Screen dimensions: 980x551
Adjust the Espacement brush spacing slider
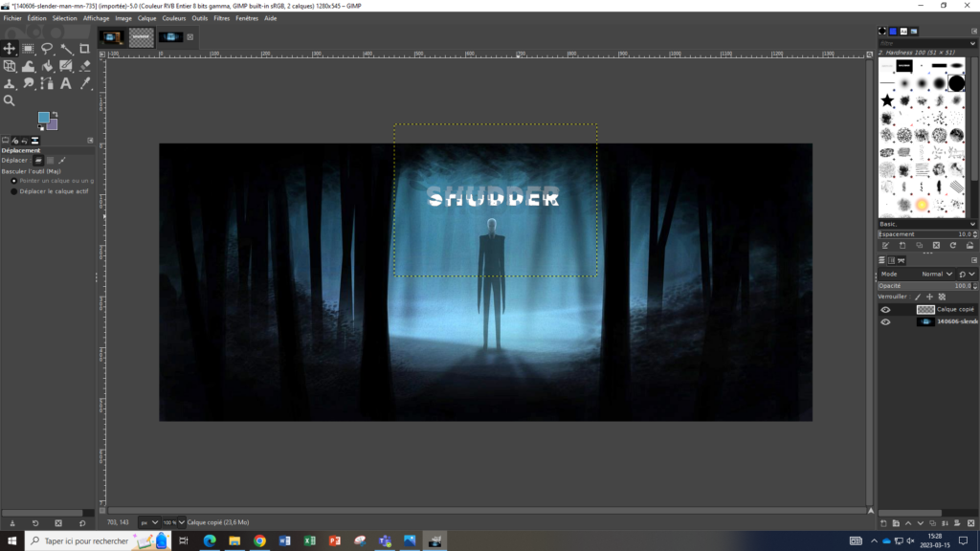(925, 234)
